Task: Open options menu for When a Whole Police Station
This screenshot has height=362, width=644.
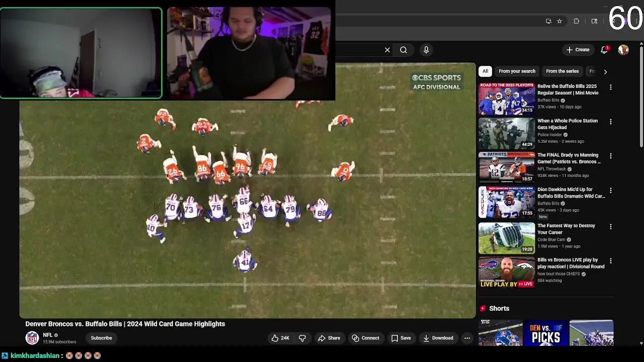Action: point(611,122)
